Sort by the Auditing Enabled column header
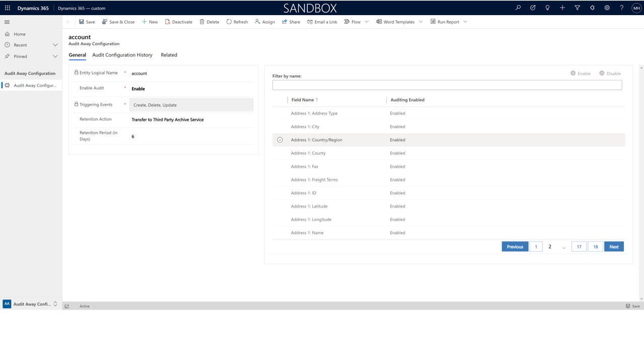Screen dimensions: 644x362 point(408,100)
